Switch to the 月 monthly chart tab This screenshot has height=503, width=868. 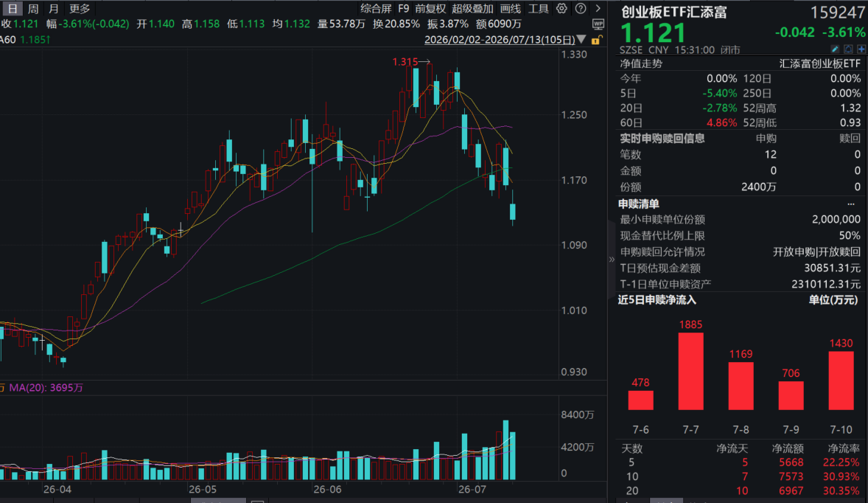54,8
